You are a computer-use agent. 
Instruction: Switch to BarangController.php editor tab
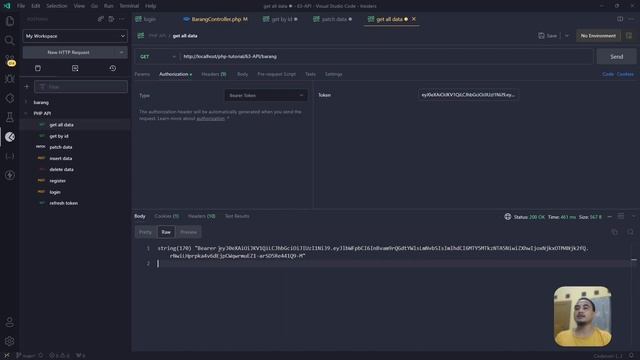pos(216,19)
